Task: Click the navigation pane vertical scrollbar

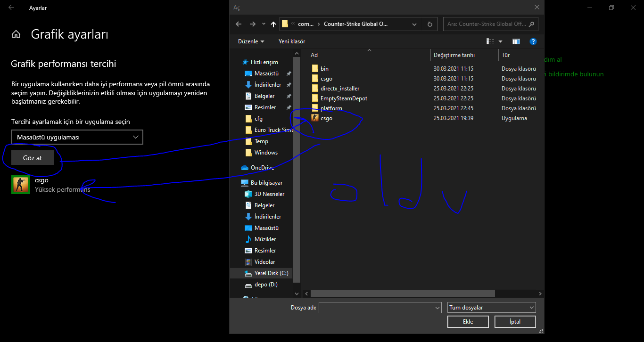Action: pyautogui.click(x=297, y=170)
